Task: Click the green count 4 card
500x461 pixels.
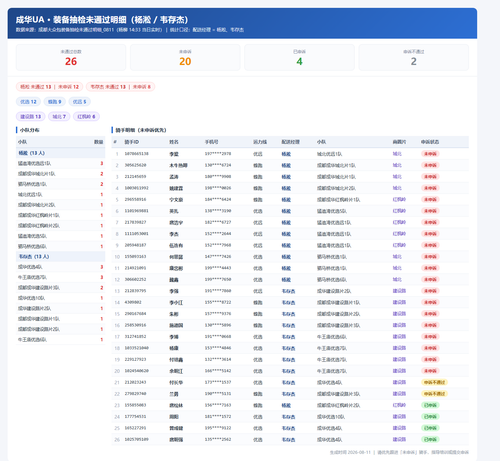Action: point(299,57)
